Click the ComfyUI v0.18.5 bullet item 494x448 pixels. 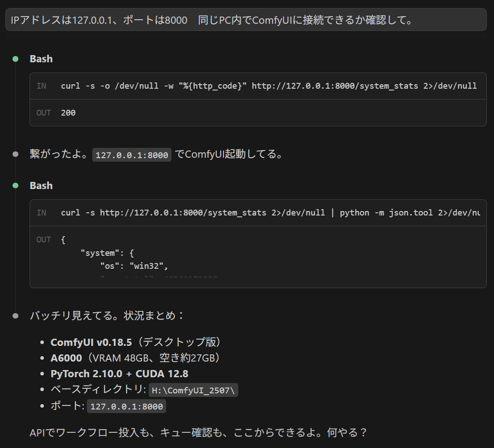click(x=136, y=342)
